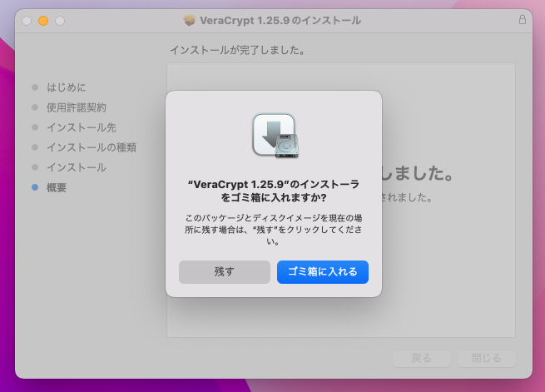This screenshot has height=392, width=545.
Task: Select the 使用許諾契約 step
Action: pyautogui.click(x=76, y=107)
